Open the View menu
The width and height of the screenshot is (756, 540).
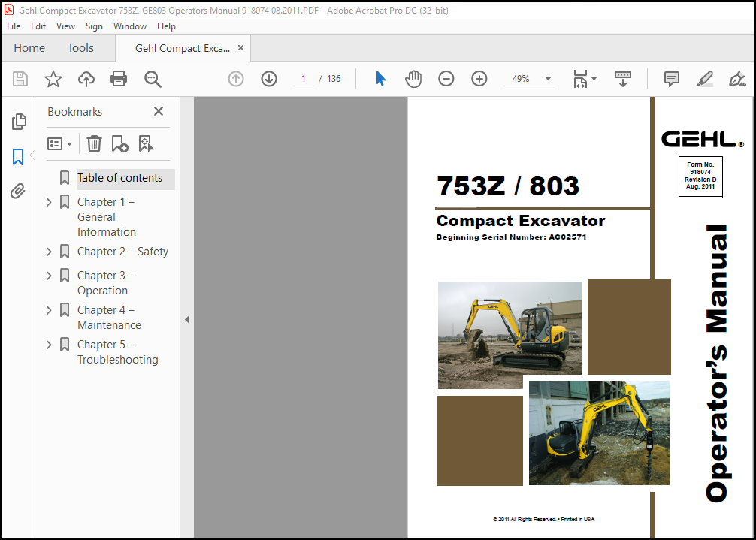65,26
